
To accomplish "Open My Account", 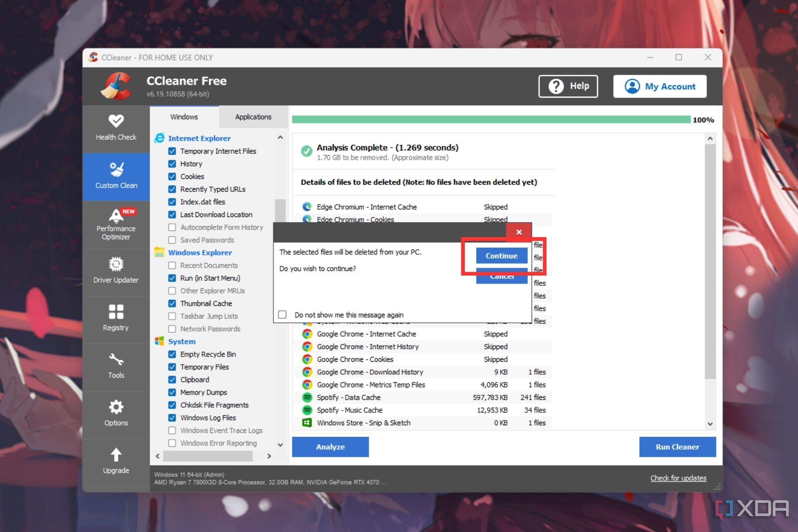I will point(660,86).
